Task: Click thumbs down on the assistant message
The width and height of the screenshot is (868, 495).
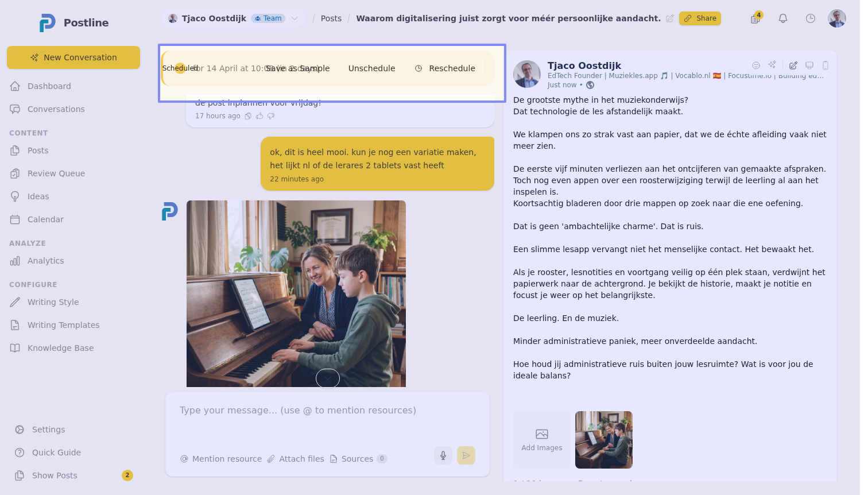Action: tap(271, 116)
